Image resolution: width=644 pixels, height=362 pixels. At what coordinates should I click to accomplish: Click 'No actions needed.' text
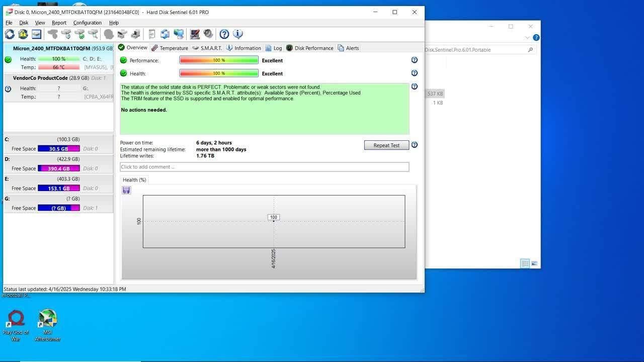click(144, 110)
